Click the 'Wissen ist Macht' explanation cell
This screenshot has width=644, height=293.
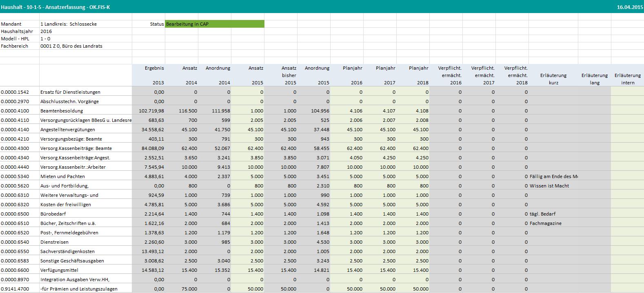pyautogui.click(x=549, y=186)
